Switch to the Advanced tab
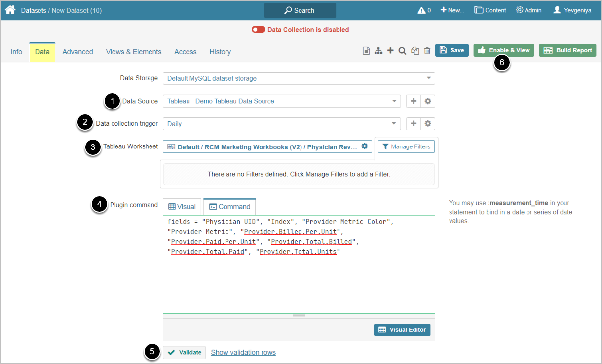The width and height of the screenshot is (602, 364). (77, 52)
